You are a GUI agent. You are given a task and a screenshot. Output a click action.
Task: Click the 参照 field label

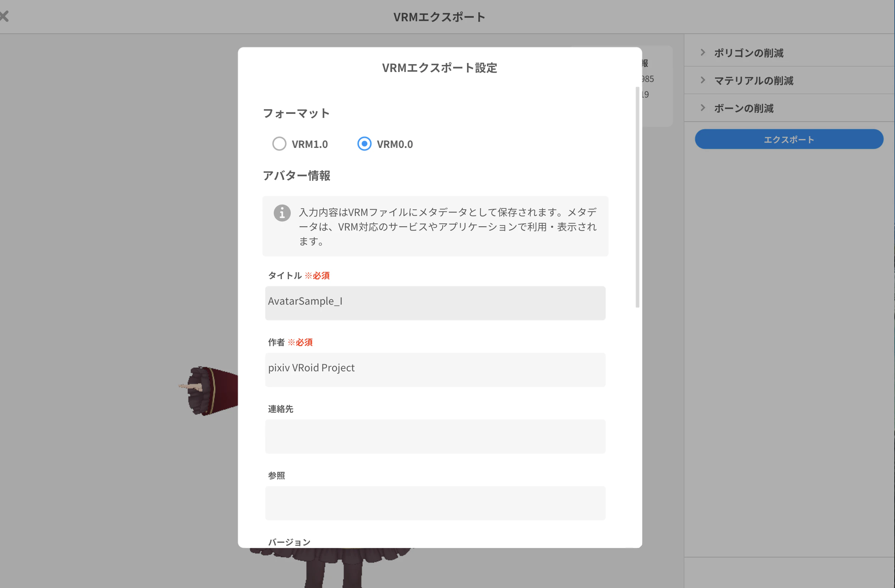pyautogui.click(x=276, y=476)
